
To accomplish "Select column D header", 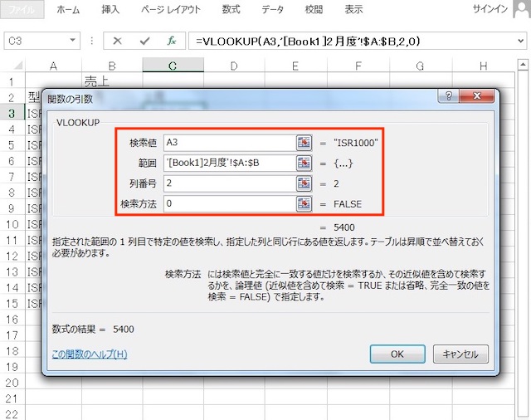I will click(234, 66).
